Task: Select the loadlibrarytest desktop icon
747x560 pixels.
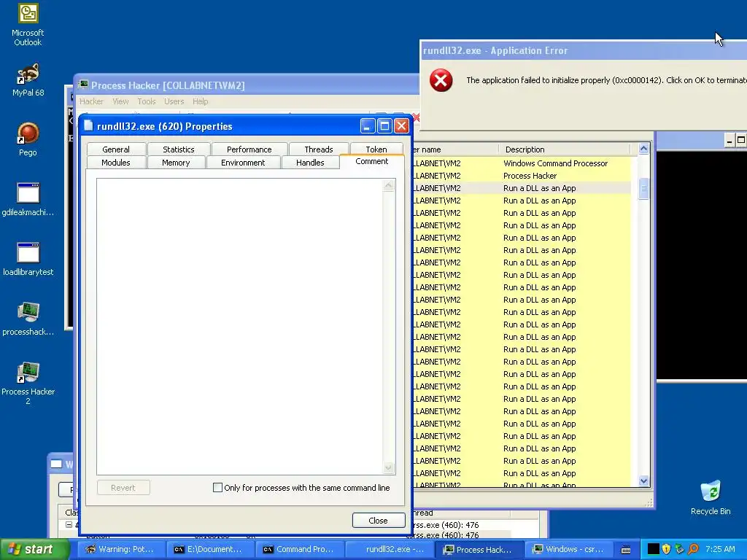Action: [28, 260]
